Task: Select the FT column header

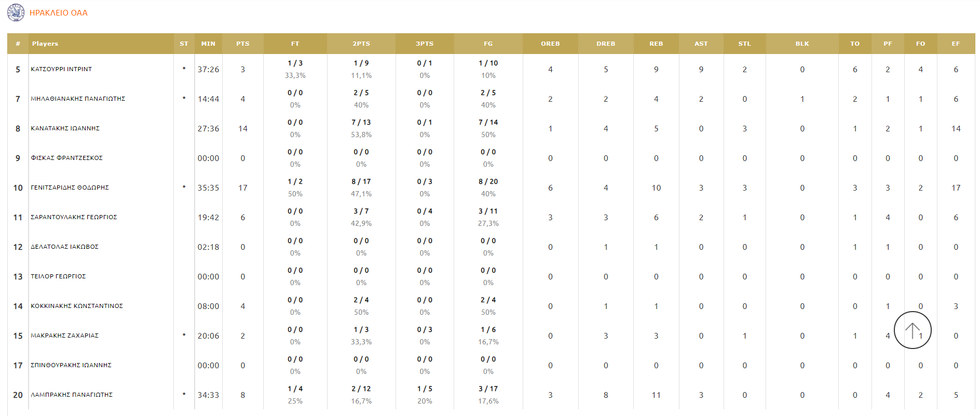Action: click(295, 44)
